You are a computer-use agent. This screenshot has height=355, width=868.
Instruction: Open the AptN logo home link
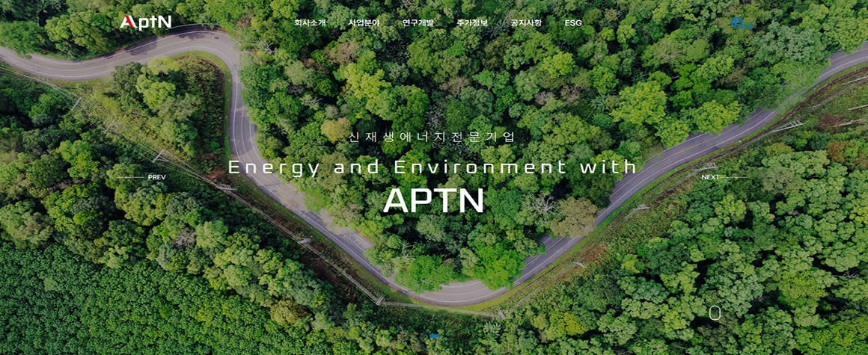146,22
